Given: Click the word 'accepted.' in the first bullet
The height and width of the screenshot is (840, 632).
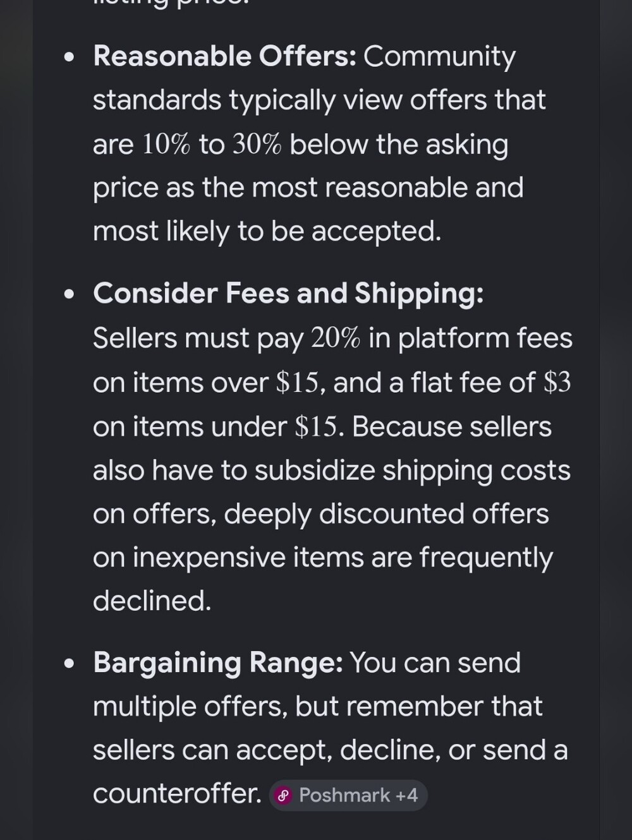Looking at the screenshot, I should pyautogui.click(x=376, y=232).
